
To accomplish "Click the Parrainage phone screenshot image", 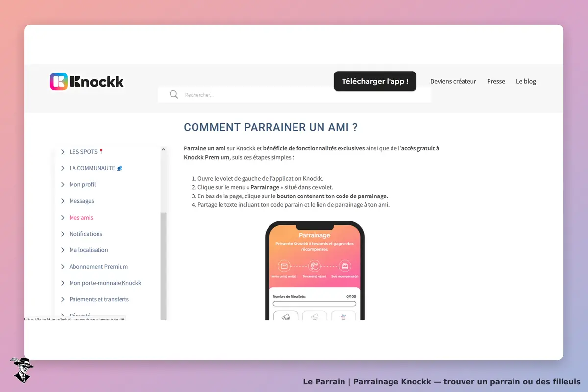I will 315,270.
